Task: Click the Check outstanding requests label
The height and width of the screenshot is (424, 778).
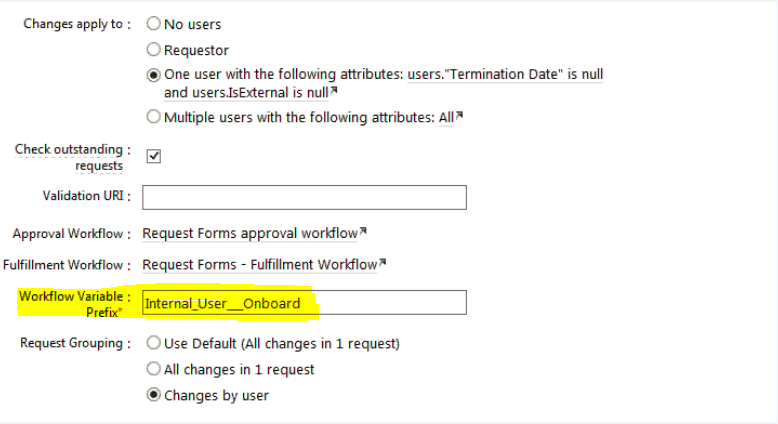Action: (x=72, y=157)
